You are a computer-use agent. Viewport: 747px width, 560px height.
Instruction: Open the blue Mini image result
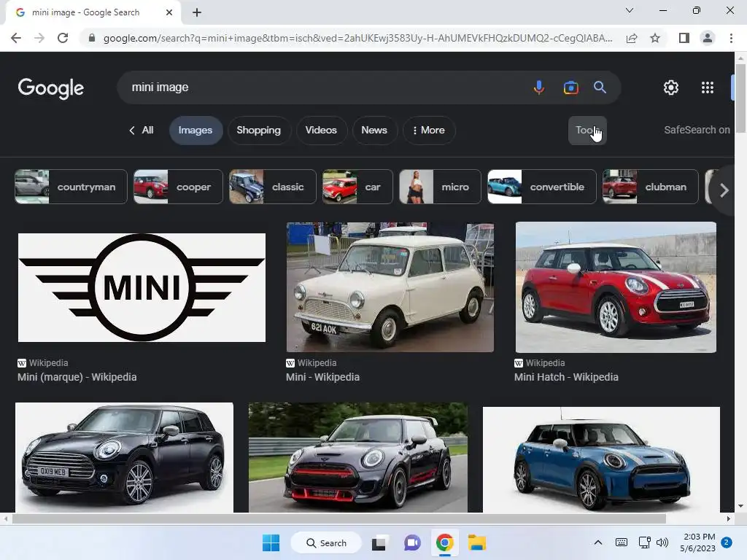click(x=601, y=459)
